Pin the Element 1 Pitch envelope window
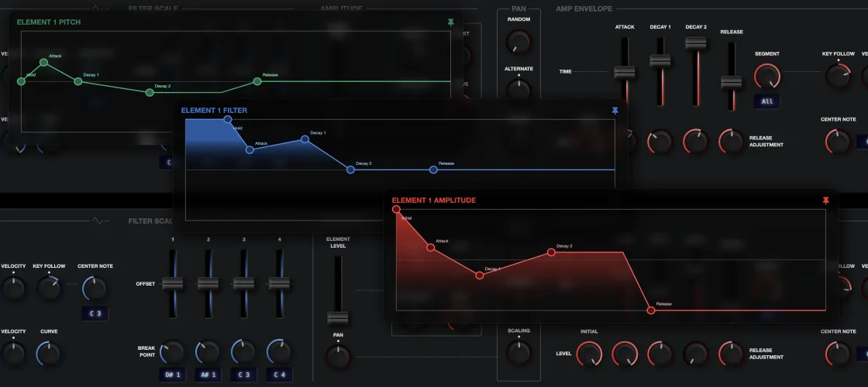 (x=451, y=22)
